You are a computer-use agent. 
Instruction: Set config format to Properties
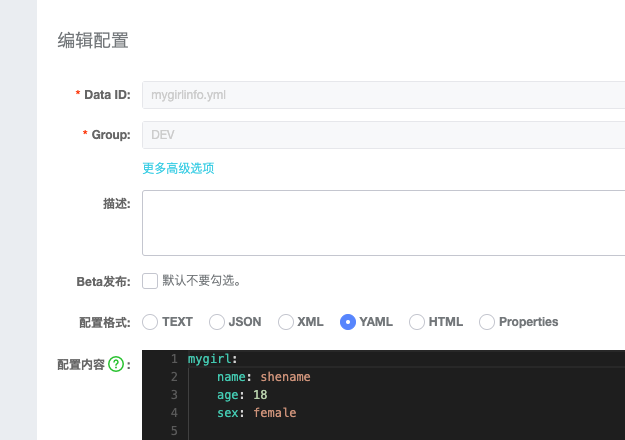click(x=487, y=322)
